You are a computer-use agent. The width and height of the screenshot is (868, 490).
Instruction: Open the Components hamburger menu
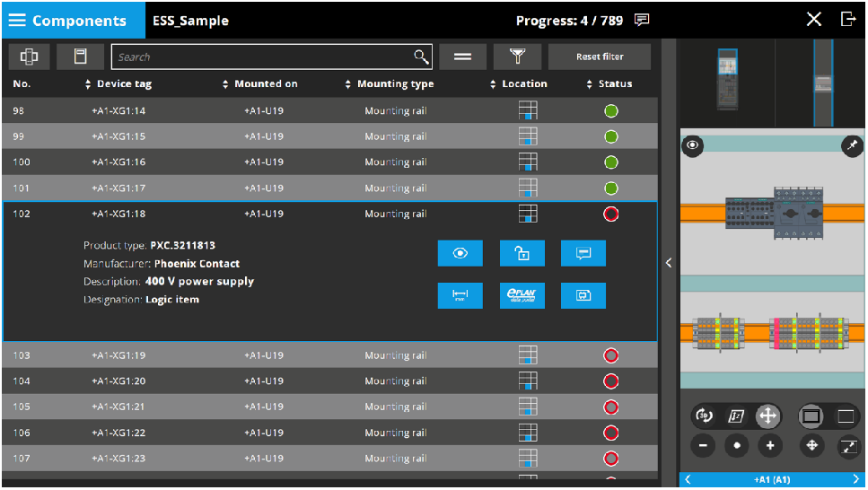coord(18,20)
